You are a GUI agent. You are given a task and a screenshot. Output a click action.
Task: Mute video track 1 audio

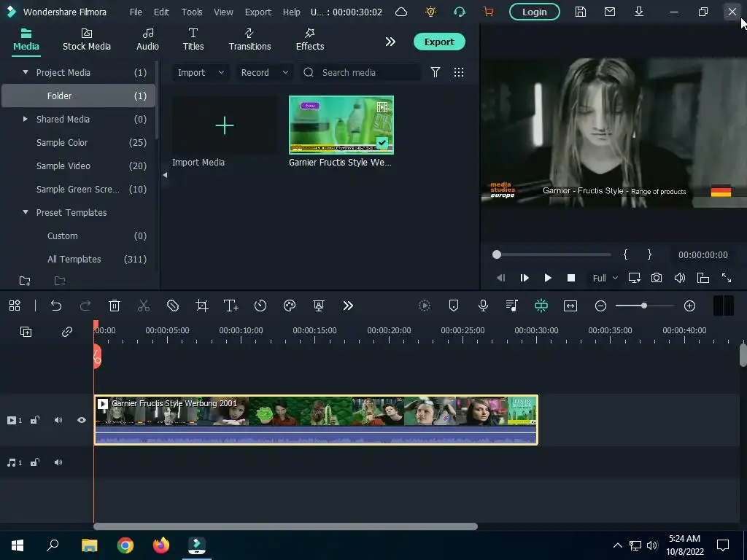tap(58, 420)
